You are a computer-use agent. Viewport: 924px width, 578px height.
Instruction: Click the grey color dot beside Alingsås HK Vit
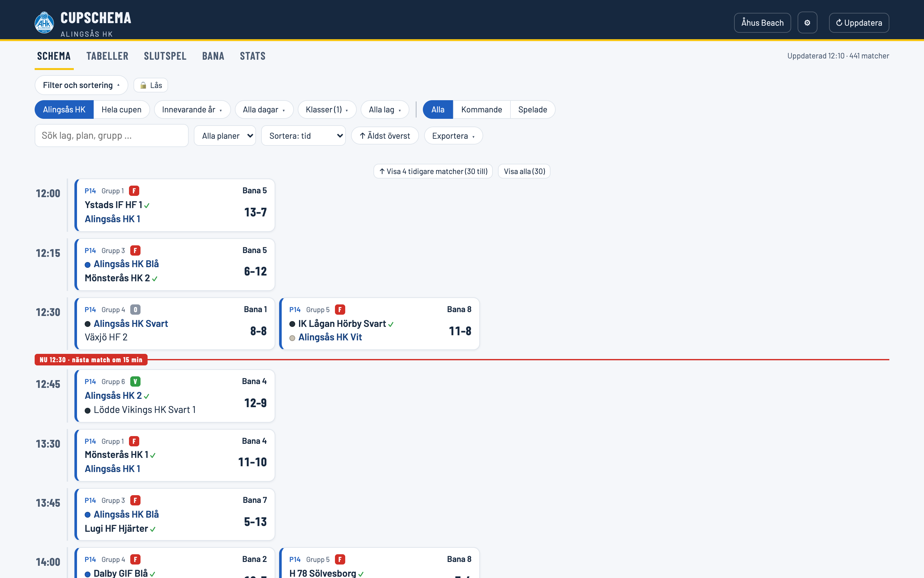click(x=292, y=338)
